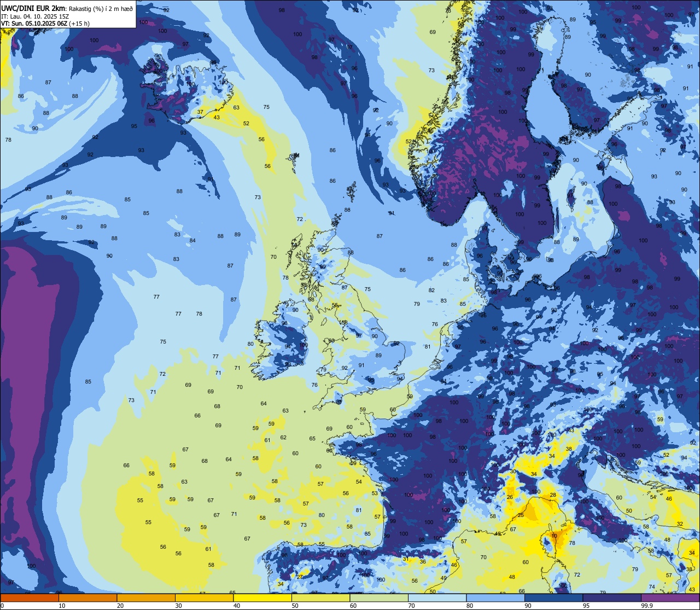
Task: Click the 30–40% amber legend swatch
Action: [x=204, y=597]
